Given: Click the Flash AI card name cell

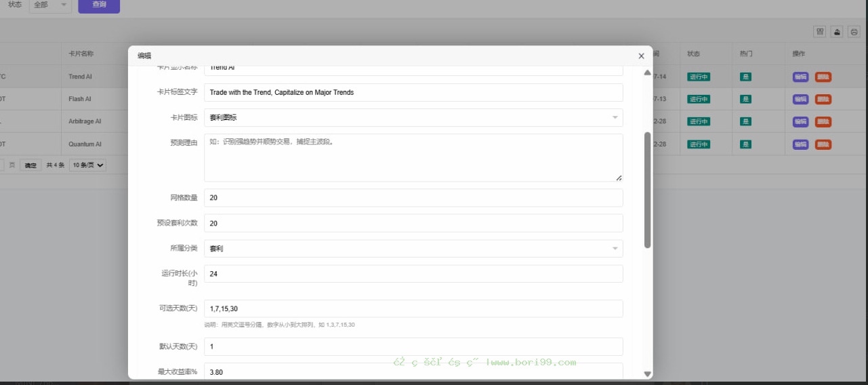Looking at the screenshot, I should pos(80,99).
